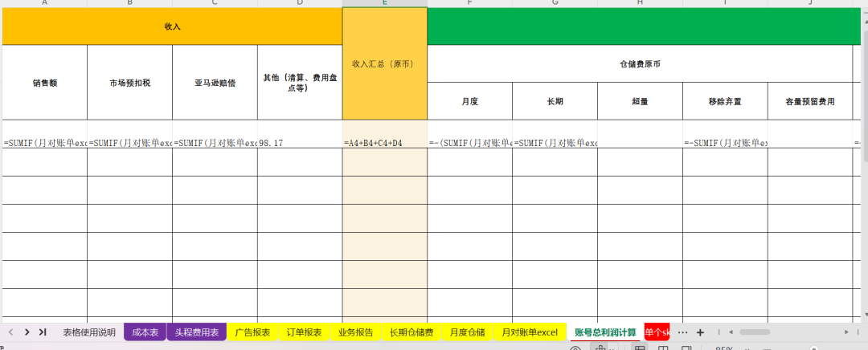Select the 广告报表 sheet tab

click(252, 332)
